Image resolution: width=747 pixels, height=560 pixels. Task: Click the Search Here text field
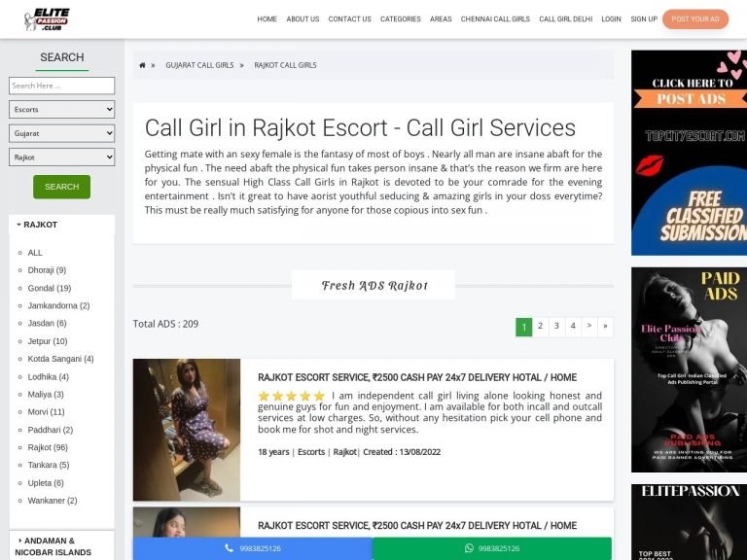[61, 86]
